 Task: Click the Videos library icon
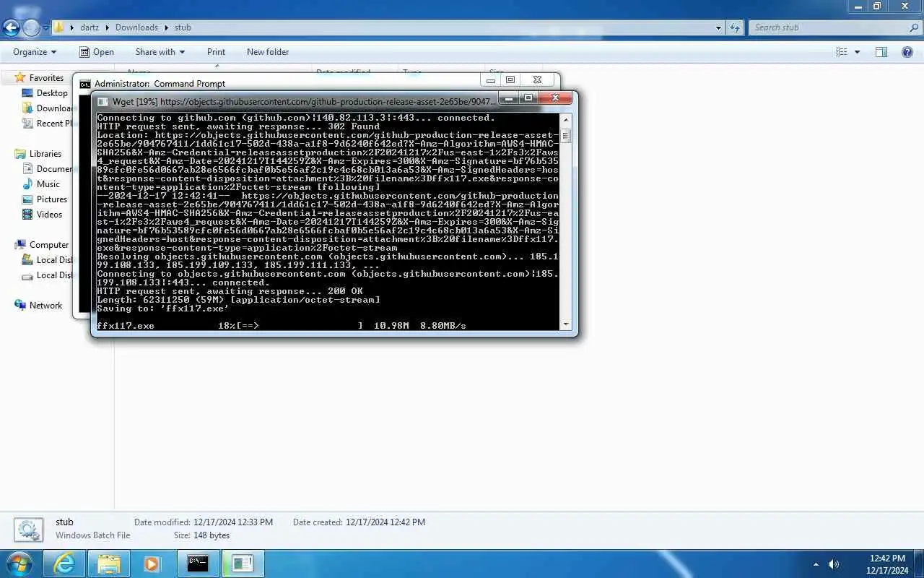(x=27, y=215)
